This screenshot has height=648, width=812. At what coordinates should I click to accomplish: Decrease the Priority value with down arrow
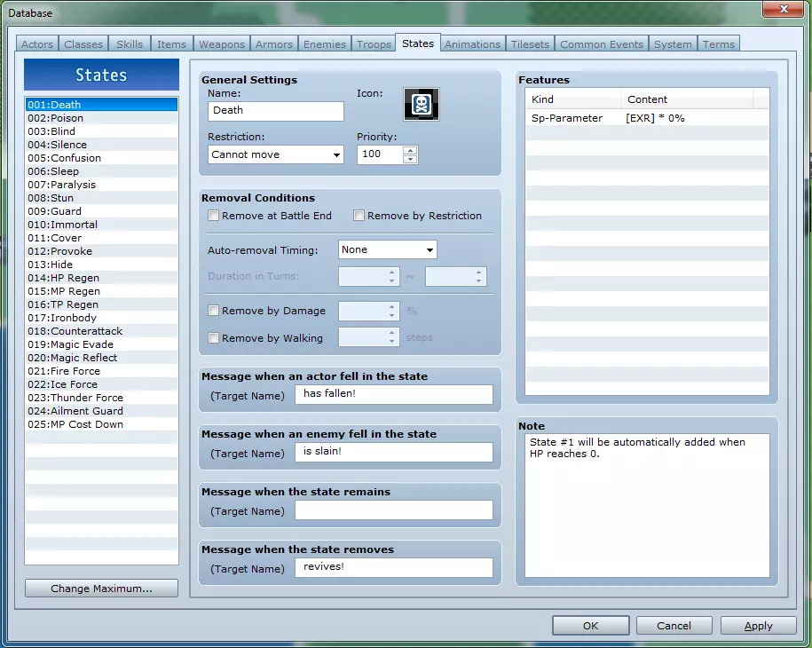point(409,159)
